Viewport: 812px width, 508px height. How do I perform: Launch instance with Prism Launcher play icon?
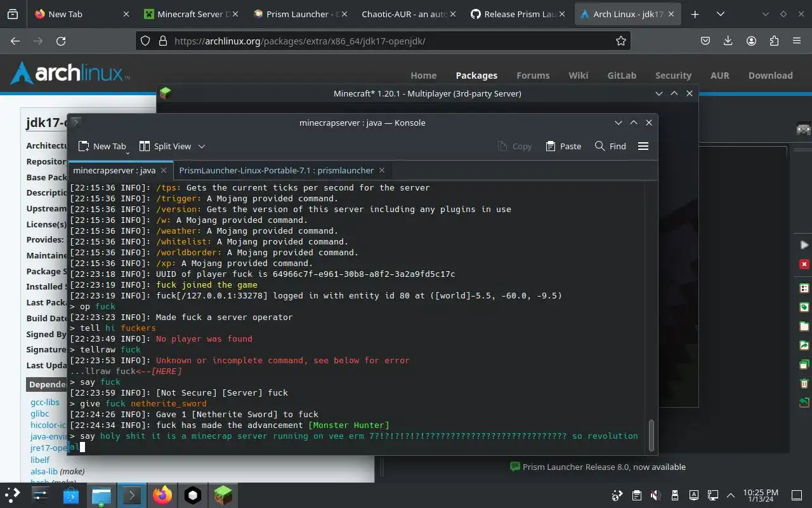[804, 244]
